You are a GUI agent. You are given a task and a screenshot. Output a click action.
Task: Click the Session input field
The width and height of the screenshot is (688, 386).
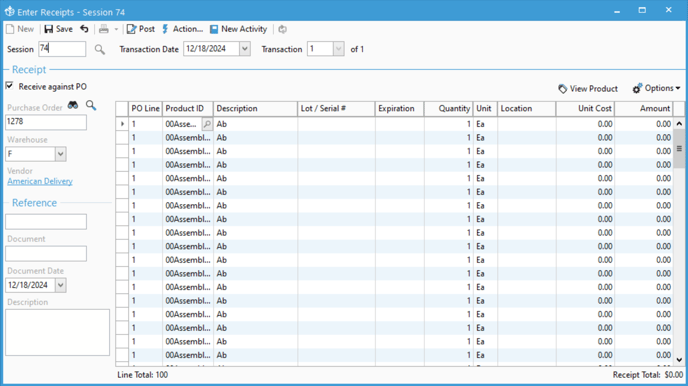pyautogui.click(x=62, y=49)
